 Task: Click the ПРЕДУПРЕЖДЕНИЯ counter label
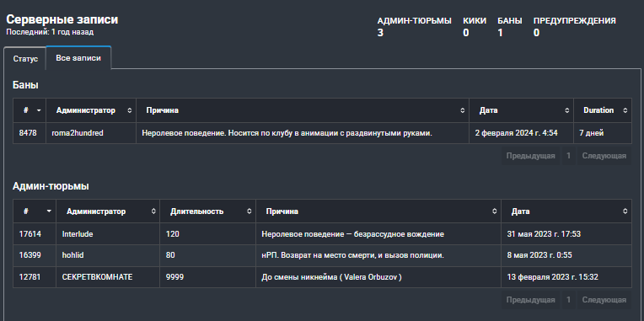pos(574,20)
